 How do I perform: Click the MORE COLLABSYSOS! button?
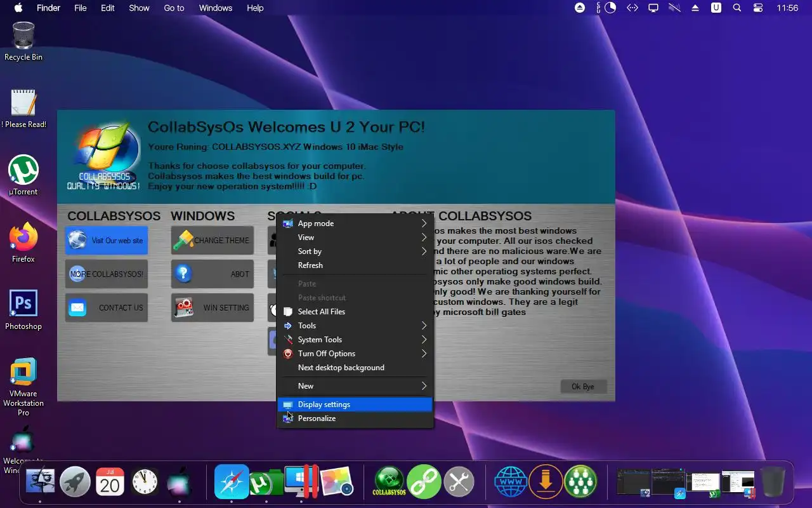[106, 274]
